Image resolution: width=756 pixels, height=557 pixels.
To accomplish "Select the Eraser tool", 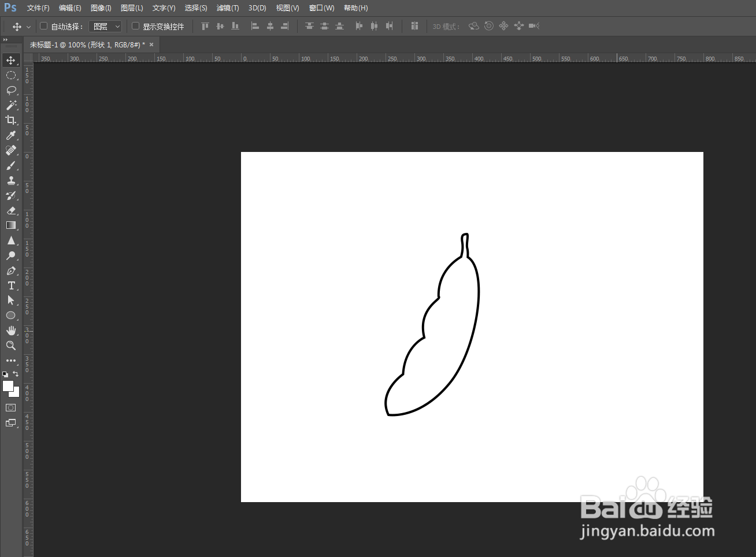I will pyautogui.click(x=11, y=210).
